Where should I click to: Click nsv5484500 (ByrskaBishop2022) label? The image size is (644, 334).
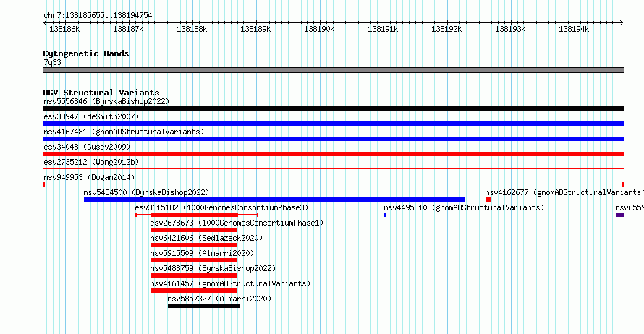[146, 192]
